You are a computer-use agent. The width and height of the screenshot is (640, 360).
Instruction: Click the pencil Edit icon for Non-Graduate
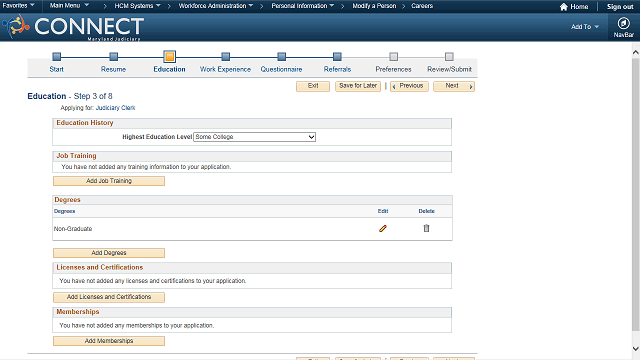pos(382,229)
